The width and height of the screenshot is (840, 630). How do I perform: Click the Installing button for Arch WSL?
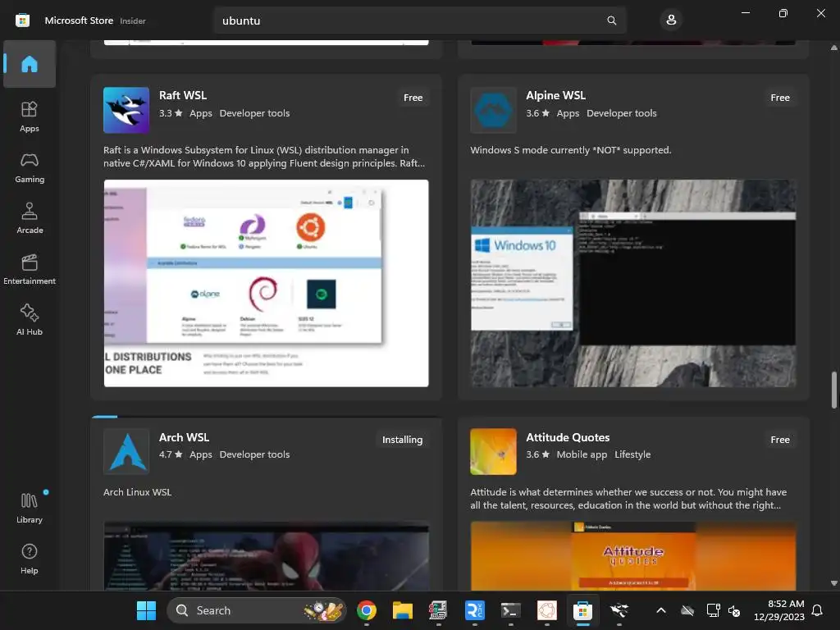point(402,440)
